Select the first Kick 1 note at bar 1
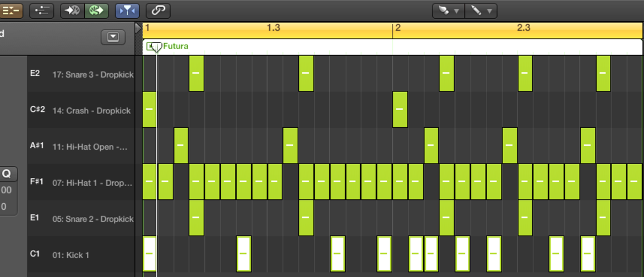The height and width of the screenshot is (277, 644). (x=149, y=254)
